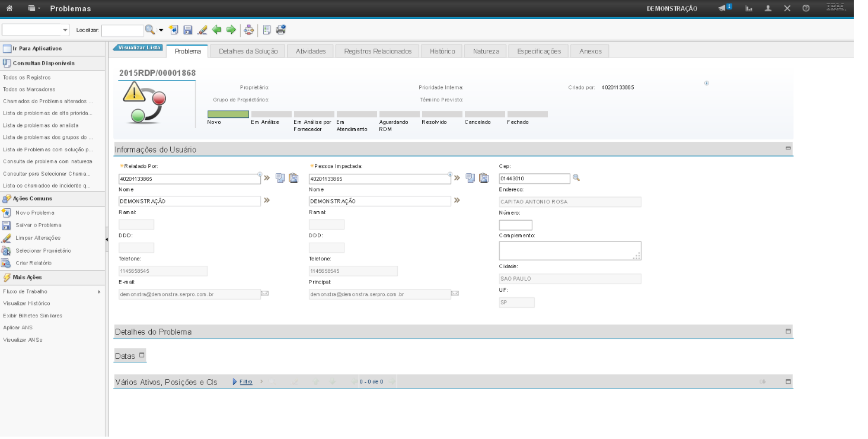This screenshot has width=868, height=439.
Task: Click the eraser clear changes toolbar icon
Action: 202,30
